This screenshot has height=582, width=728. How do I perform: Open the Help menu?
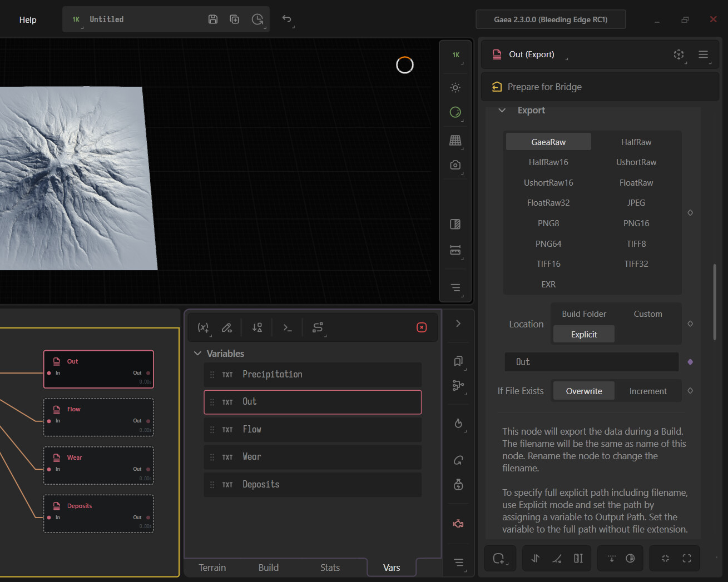(28, 19)
